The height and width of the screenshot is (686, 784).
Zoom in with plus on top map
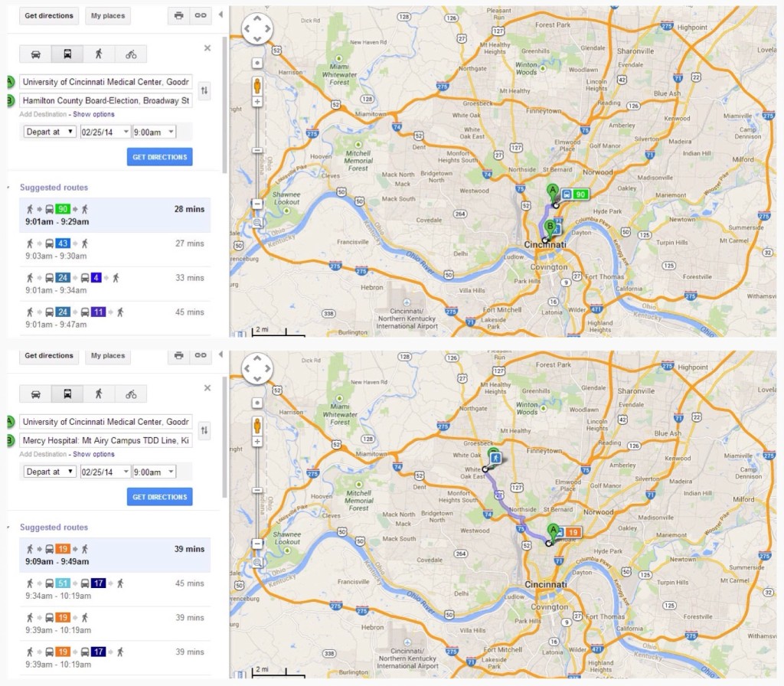pyautogui.click(x=257, y=102)
